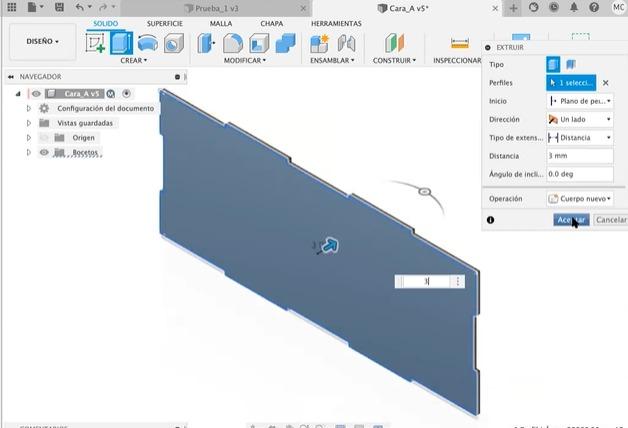This screenshot has width=628, height=428.
Task: Select the Revolve tool icon
Action: point(147,43)
